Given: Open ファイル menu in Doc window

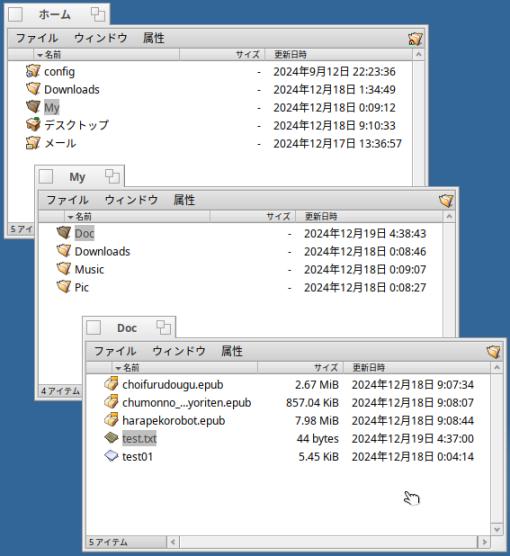Looking at the screenshot, I should coord(115,351).
